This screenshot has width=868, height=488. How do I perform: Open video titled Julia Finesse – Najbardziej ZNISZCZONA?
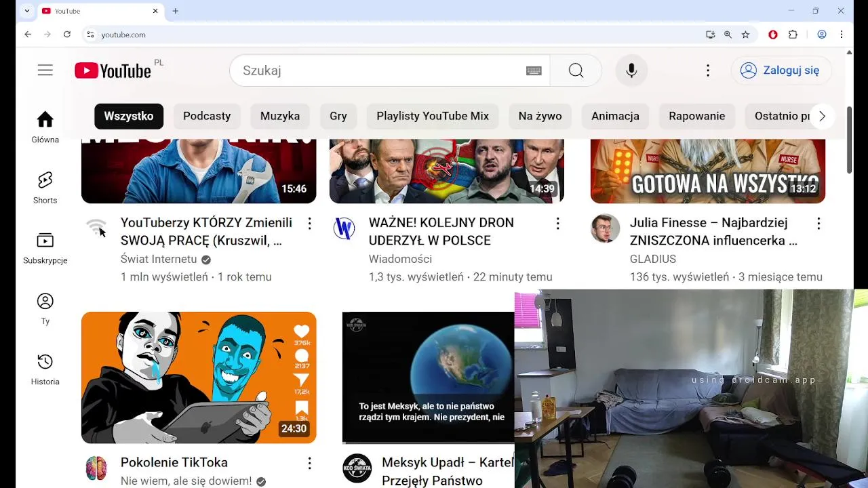713,231
